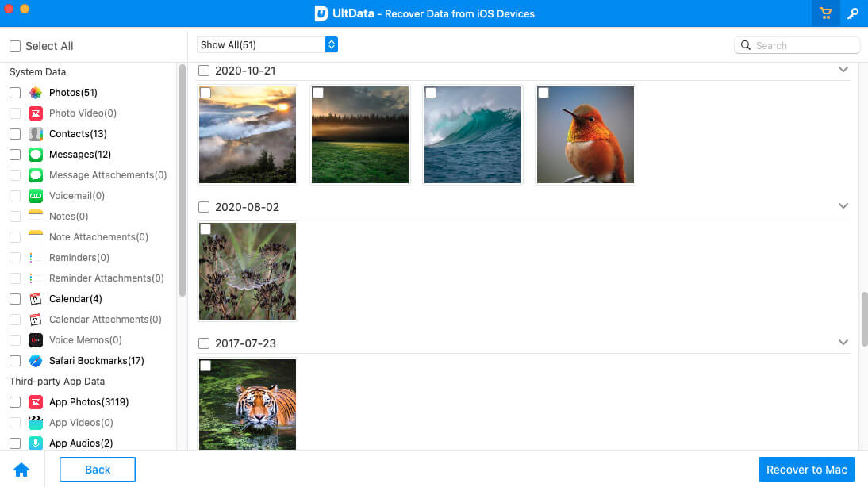Screen dimensions: 868x487
Task: Click the Back button
Action: point(98,470)
